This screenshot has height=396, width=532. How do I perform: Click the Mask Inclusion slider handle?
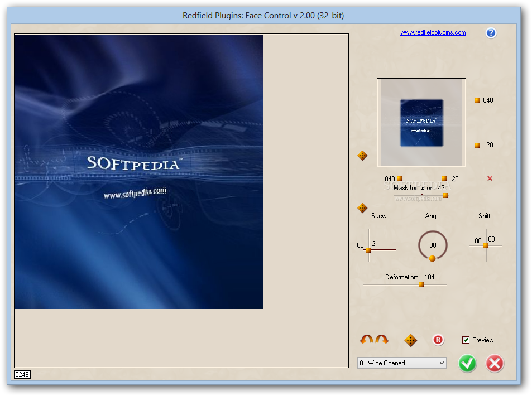coord(446,195)
